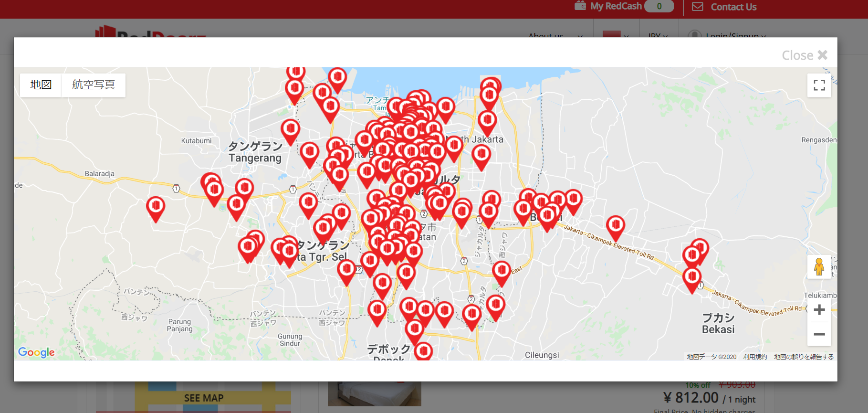This screenshot has width=868, height=413.
Task: Click the Cileungsi place label
Action: pos(542,355)
